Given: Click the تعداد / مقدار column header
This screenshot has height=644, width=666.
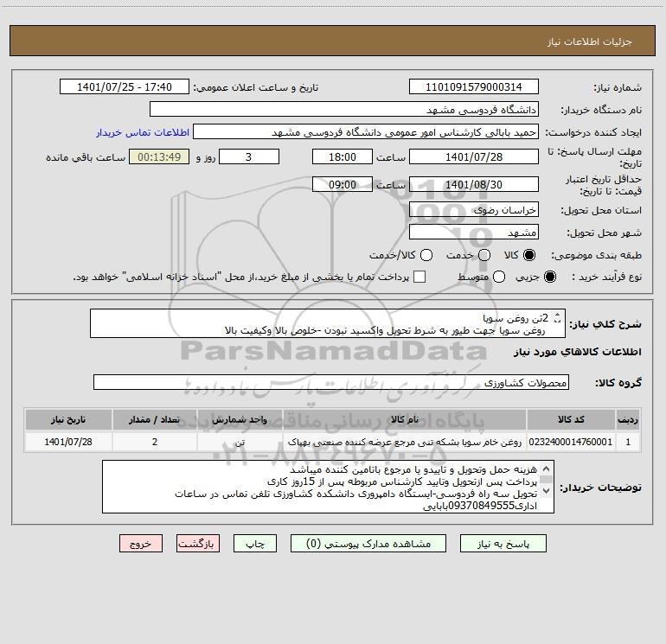Looking at the screenshot, I should click(x=155, y=419).
